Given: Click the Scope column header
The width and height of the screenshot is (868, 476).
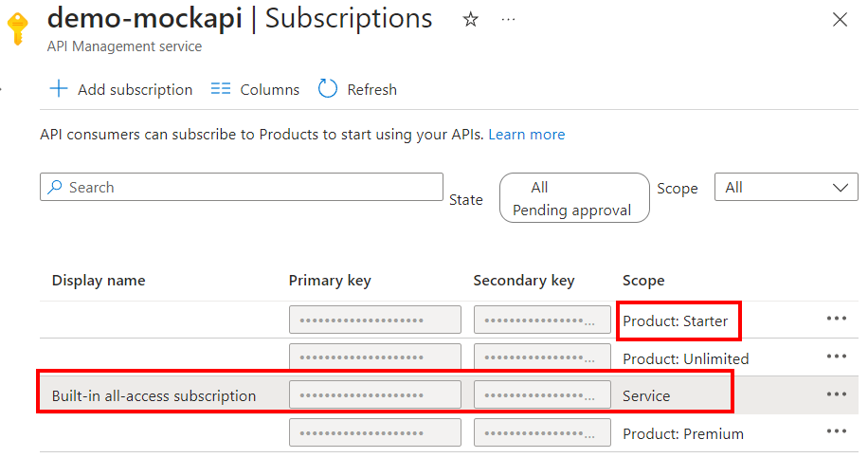Looking at the screenshot, I should click(x=643, y=281).
